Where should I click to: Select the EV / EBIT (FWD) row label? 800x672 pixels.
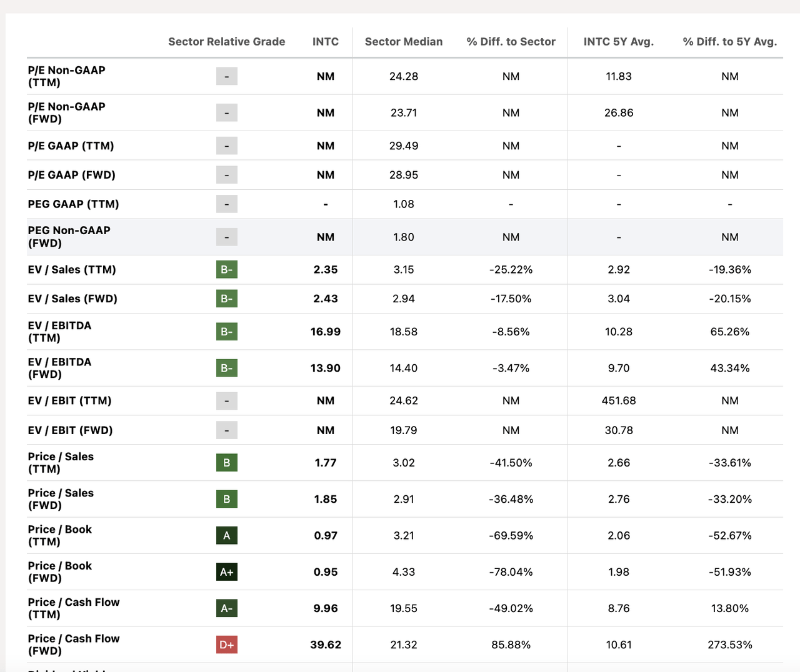70,430
